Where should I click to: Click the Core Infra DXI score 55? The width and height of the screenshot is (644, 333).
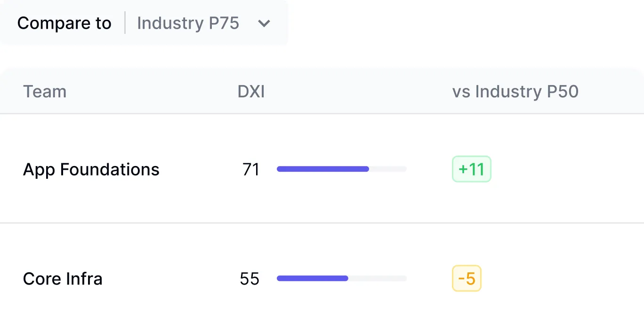click(x=250, y=279)
